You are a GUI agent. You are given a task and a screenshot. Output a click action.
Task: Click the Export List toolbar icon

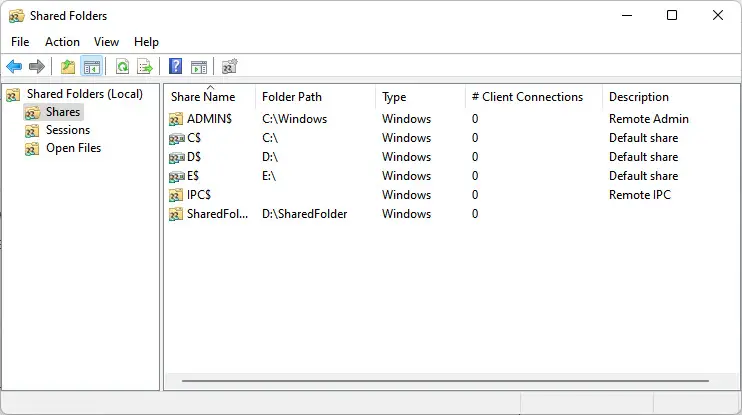click(x=145, y=67)
